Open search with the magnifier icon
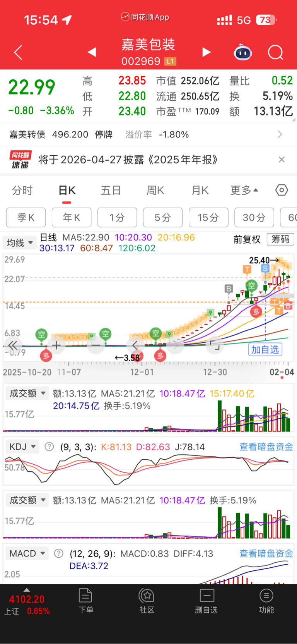Screen dimensions: 297x644 click(x=276, y=52)
